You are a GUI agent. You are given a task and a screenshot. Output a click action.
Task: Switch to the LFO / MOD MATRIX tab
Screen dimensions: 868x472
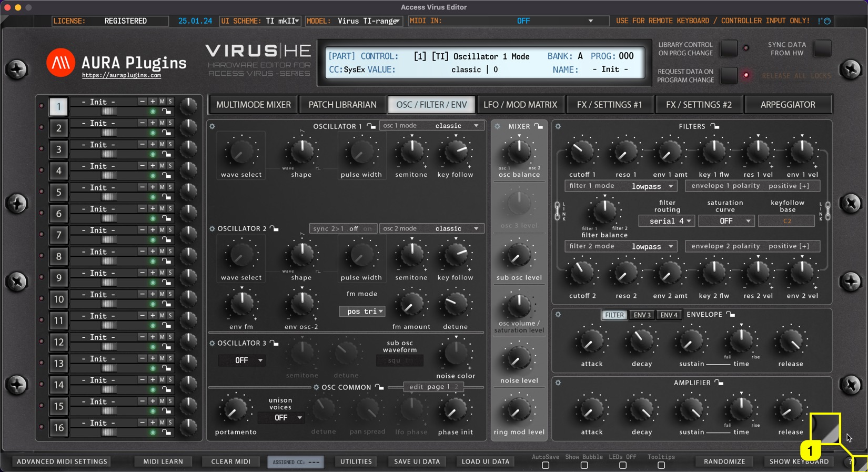(x=520, y=105)
